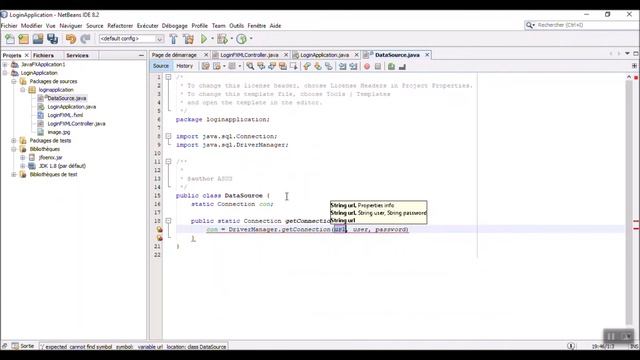Click the Build Project hammer icon

click(x=173, y=39)
